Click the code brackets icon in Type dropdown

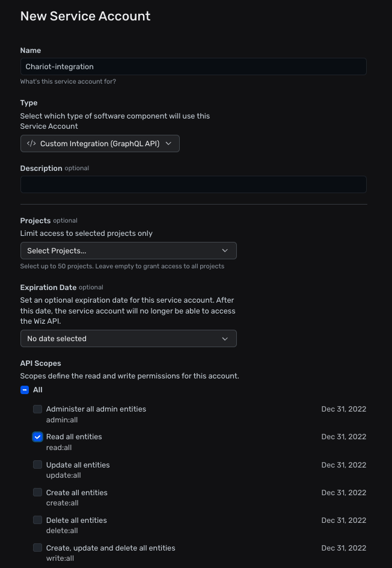31,143
